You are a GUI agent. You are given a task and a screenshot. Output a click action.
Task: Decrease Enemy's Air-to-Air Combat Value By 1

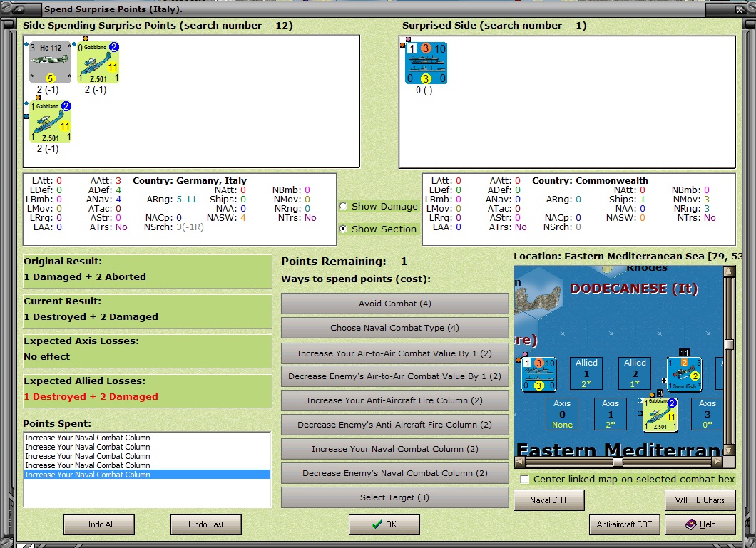[395, 376]
